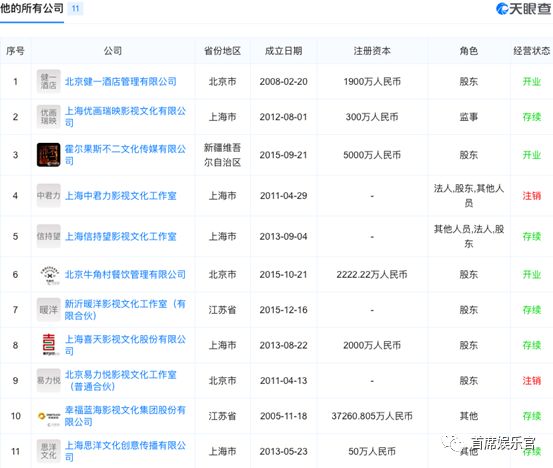Screen dimensions: 553x468
Task: Open 北京牛角村餐饮管理有限公司 link
Action: click(x=125, y=275)
